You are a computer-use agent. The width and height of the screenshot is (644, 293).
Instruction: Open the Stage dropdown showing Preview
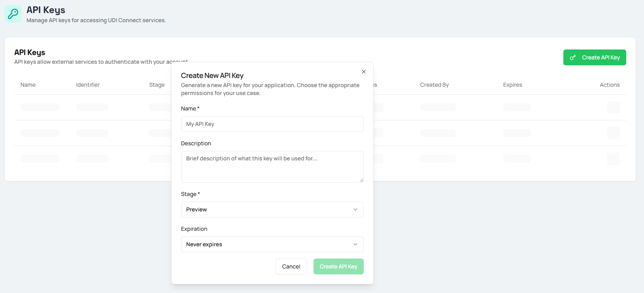272,209
